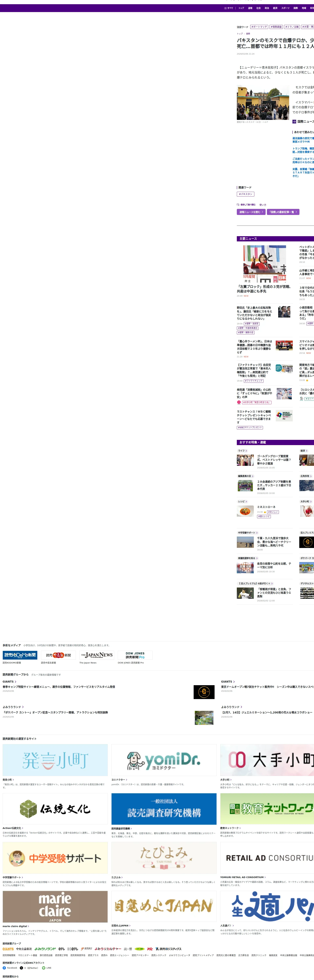Click the 読売理工学院 footer link
The width and height of the screenshot is (314, 980).
[61, 955]
